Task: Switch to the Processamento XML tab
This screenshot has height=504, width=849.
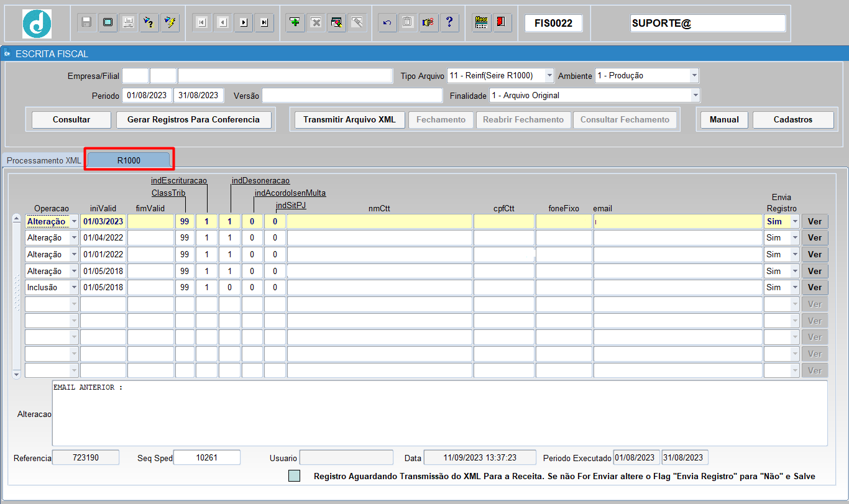Action: [44, 160]
